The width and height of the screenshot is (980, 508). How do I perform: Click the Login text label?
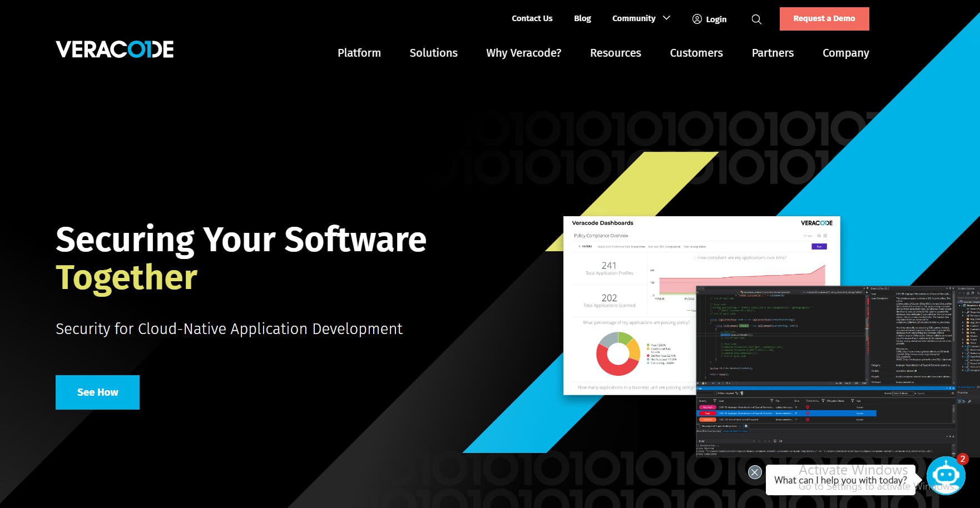click(x=716, y=19)
